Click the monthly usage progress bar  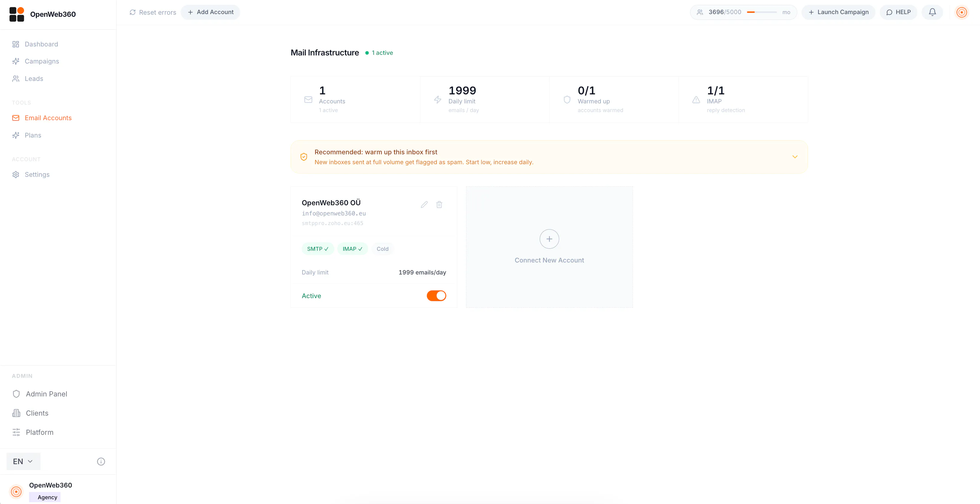[762, 12]
